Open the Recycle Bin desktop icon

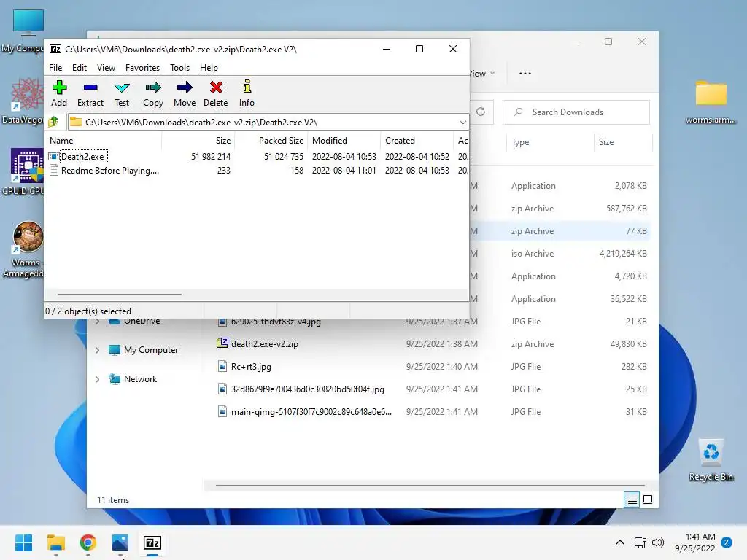[711, 460]
